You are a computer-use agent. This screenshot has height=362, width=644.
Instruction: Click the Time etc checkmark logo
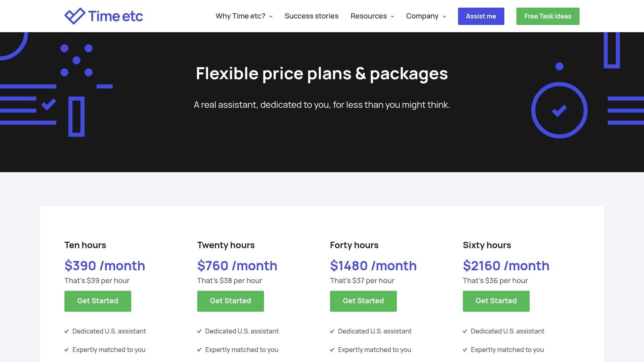pos(74,16)
